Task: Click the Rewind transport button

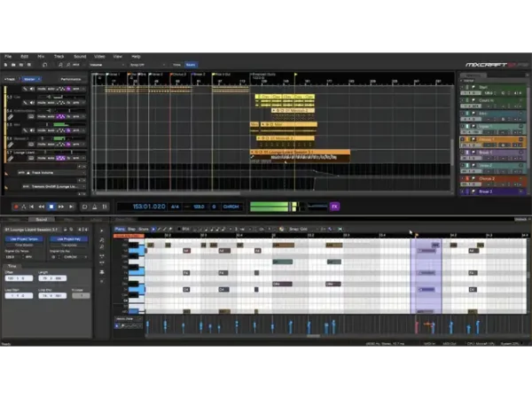Action: click(x=42, y=207)
